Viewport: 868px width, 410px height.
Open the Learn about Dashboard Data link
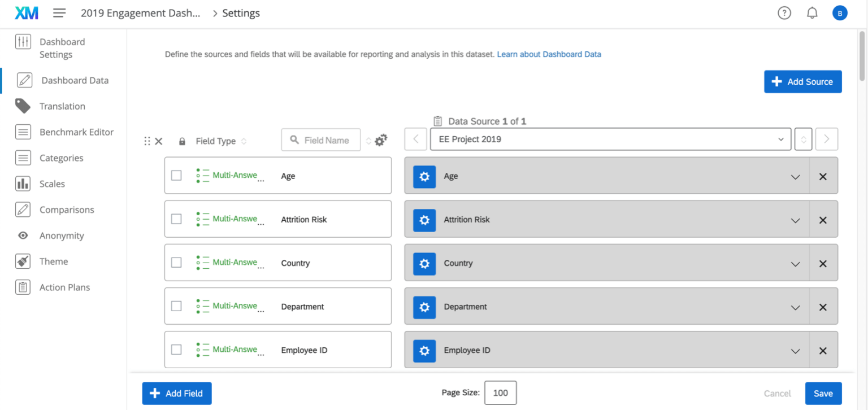click(x=549, y=54)
